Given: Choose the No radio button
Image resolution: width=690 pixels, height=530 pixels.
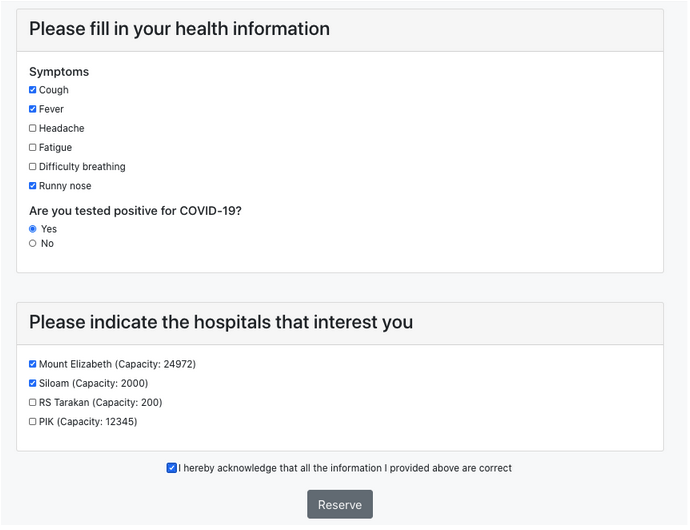Looking at the screenshot, I should pos(33,243).
